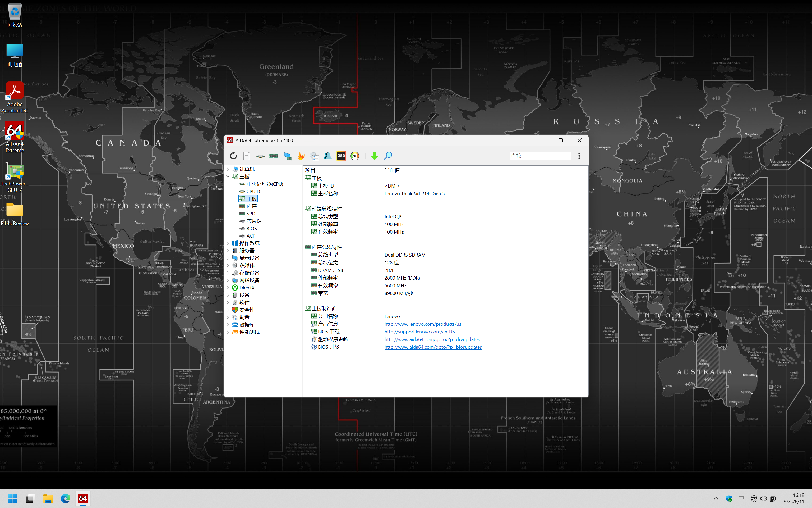Expand the 存储设备 tree node
Image resolution: width=812 pixels, height=508 pixels.
pyautogui.click(x=228, y=273)
